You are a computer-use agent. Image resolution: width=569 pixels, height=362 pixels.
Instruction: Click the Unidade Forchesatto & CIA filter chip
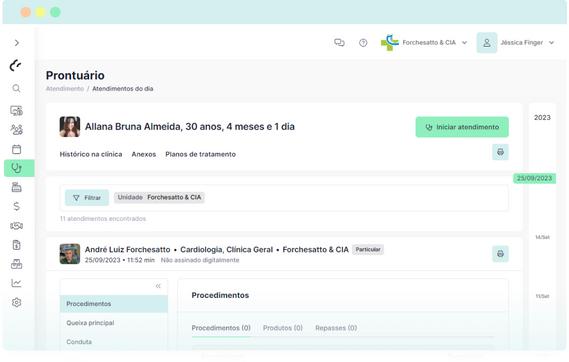(159, 197)
